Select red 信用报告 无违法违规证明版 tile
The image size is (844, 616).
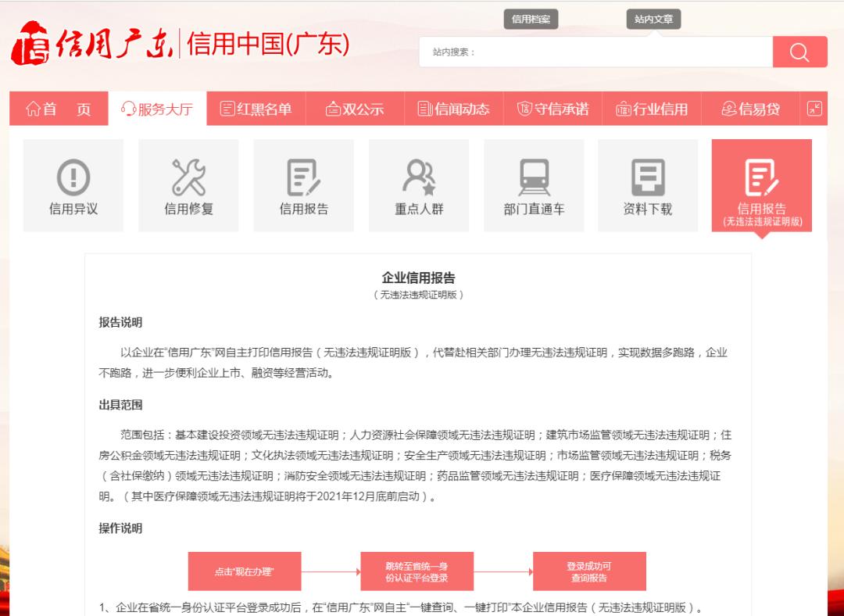(x=761, y=186)
